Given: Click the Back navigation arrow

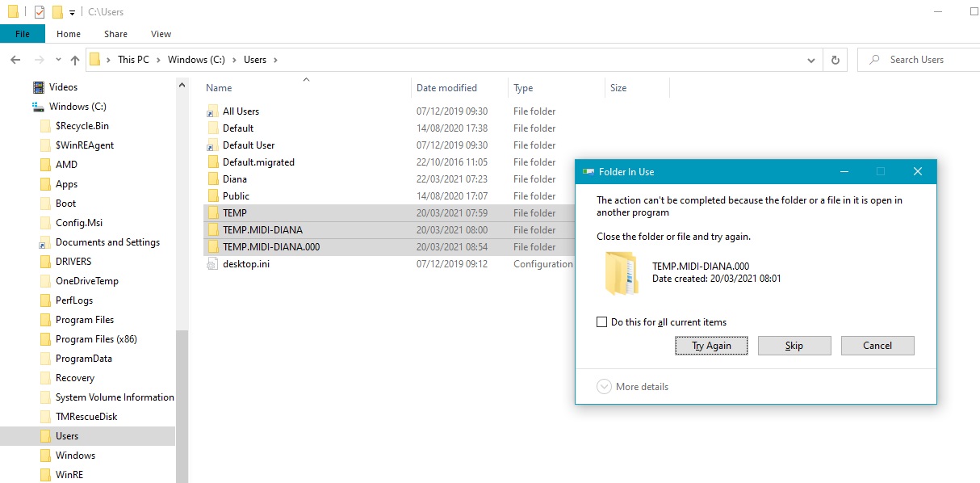Looking at the screenshot, I should tap(15, 60).
